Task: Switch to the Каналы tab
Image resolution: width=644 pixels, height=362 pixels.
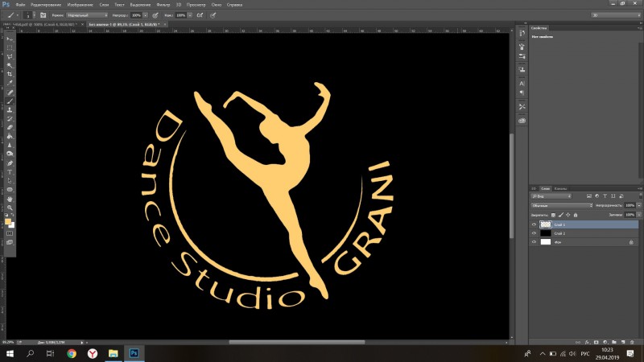Action: tap(560, 189)
